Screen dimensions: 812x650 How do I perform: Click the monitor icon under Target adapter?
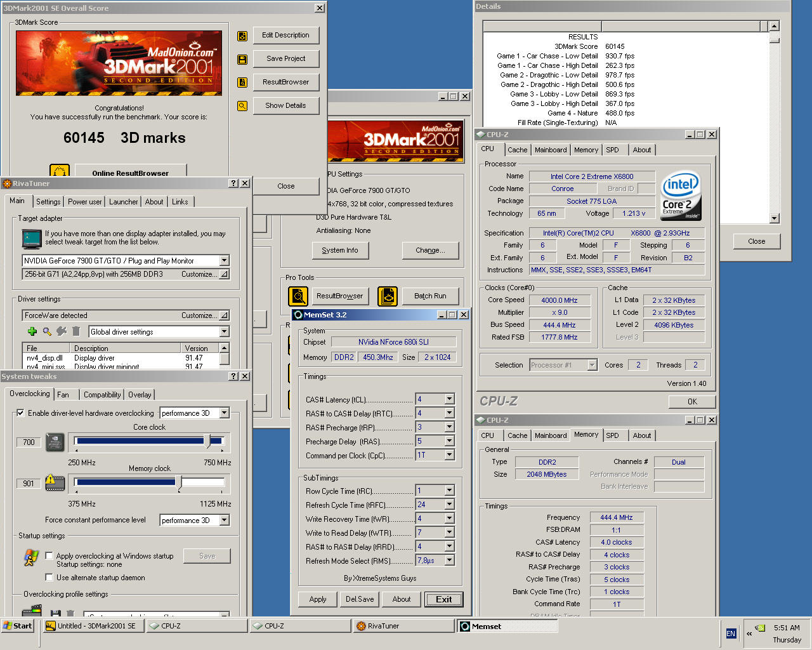[32, 239]
